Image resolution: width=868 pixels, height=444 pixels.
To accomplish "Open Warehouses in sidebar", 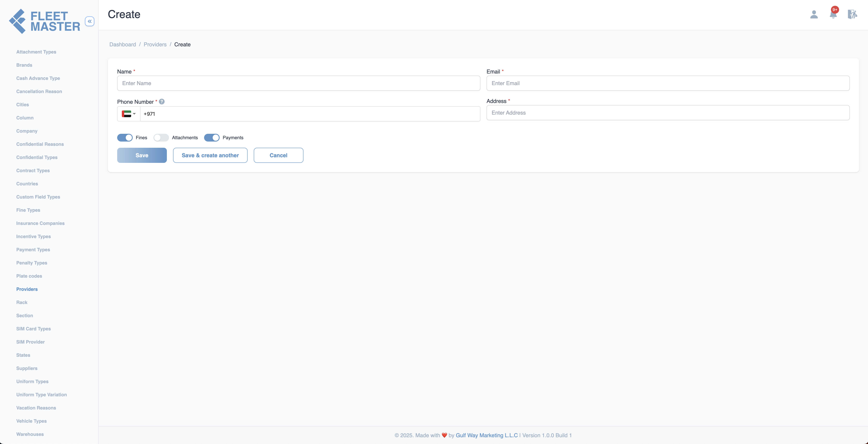I will (x=30, y=434).
